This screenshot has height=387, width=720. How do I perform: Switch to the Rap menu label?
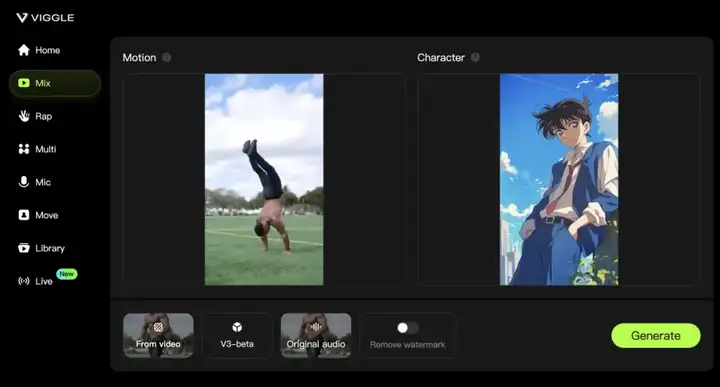44,116
